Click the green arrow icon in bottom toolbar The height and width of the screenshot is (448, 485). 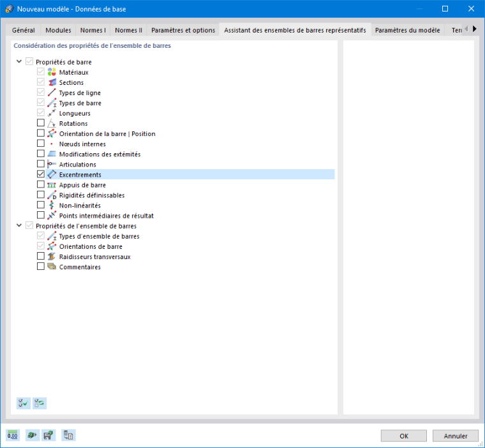pos(32,435)
